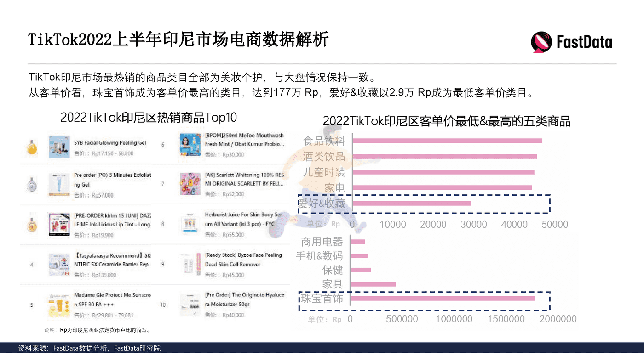Open the DAZZLE ME Ink-Licious Lip Tint thumbnail
Screen dimensions: 644x362
(59, 225)
